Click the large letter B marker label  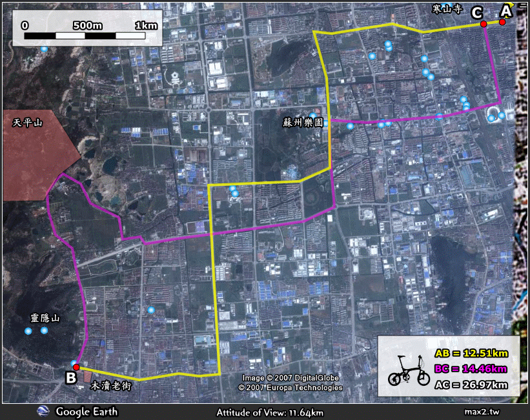(70, 377)
